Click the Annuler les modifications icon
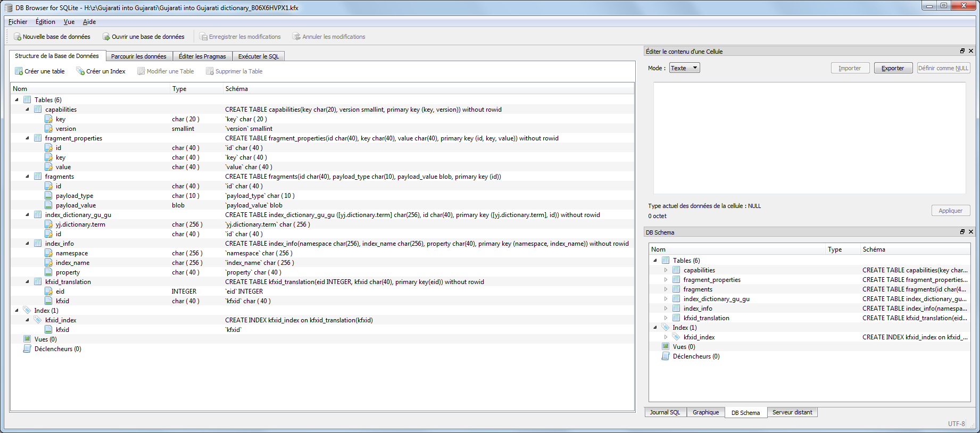 tap(296, 37)
